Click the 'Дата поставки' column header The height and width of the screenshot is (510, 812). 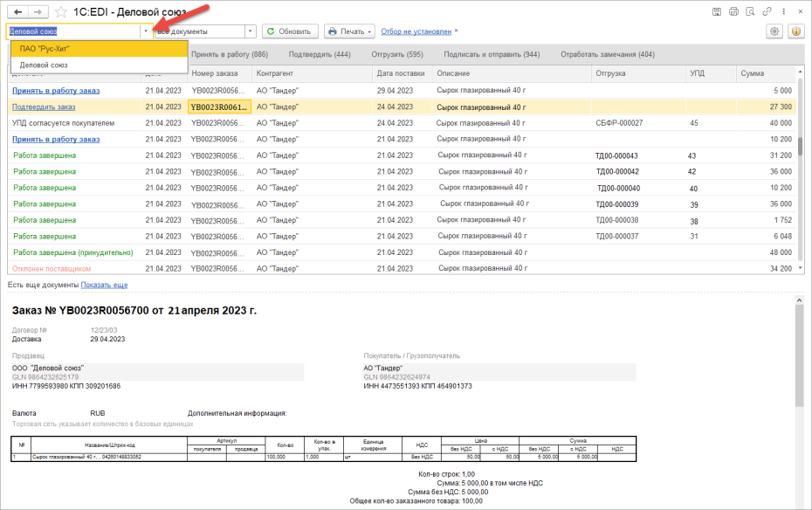pyautogui.click(x=403, y=73)
